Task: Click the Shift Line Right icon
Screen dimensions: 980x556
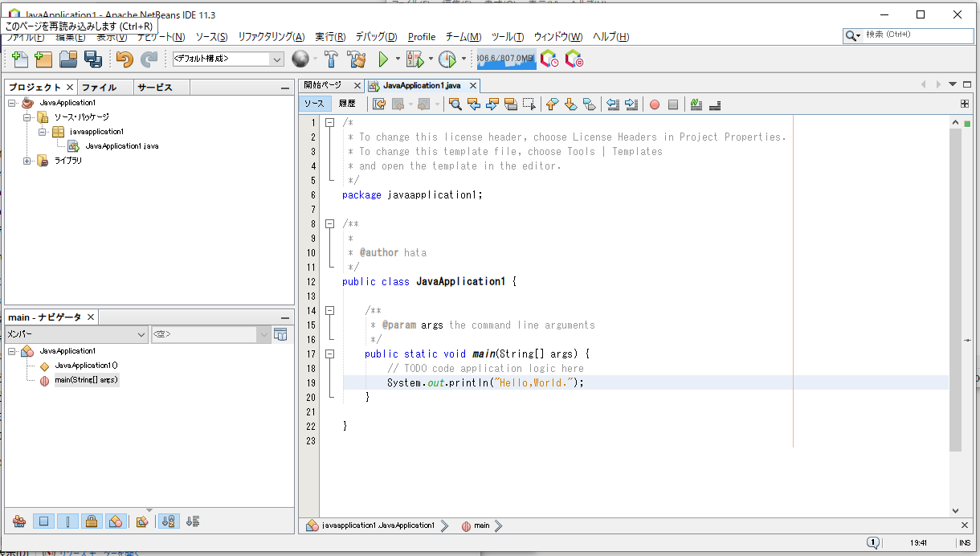Action: (x=631, y=104)
